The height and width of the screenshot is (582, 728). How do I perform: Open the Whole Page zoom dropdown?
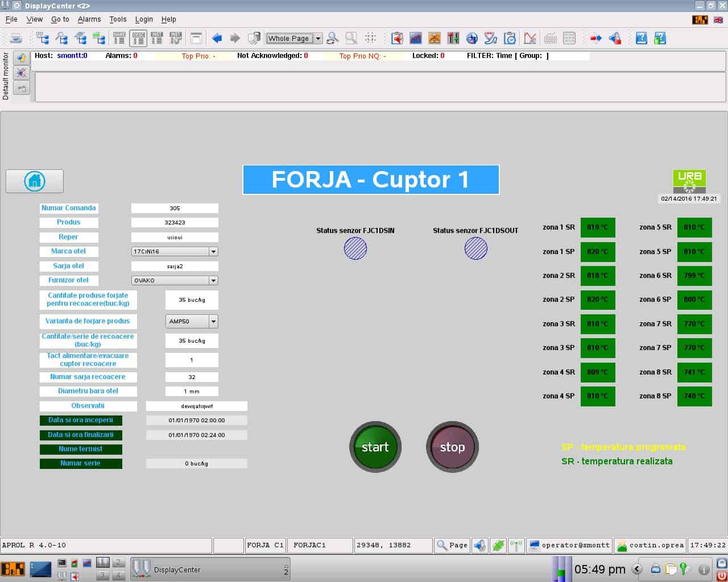[318, 39]
